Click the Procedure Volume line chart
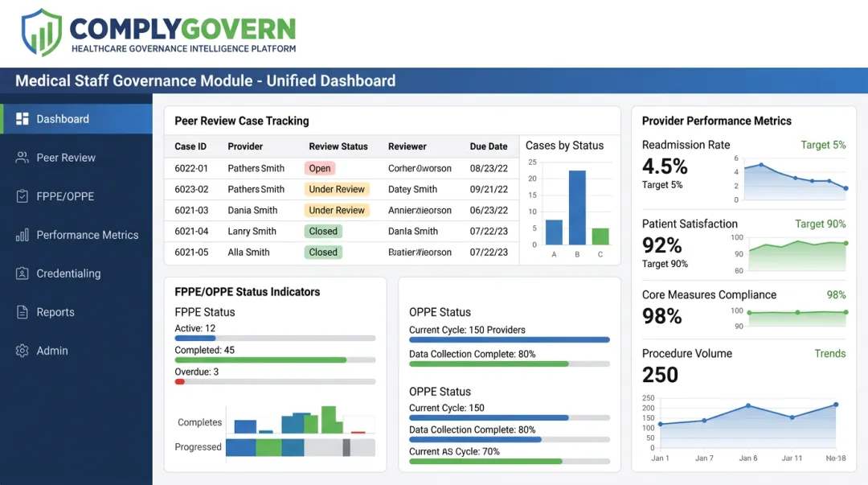This screenshot has height=485, width=868. [747, 424]
